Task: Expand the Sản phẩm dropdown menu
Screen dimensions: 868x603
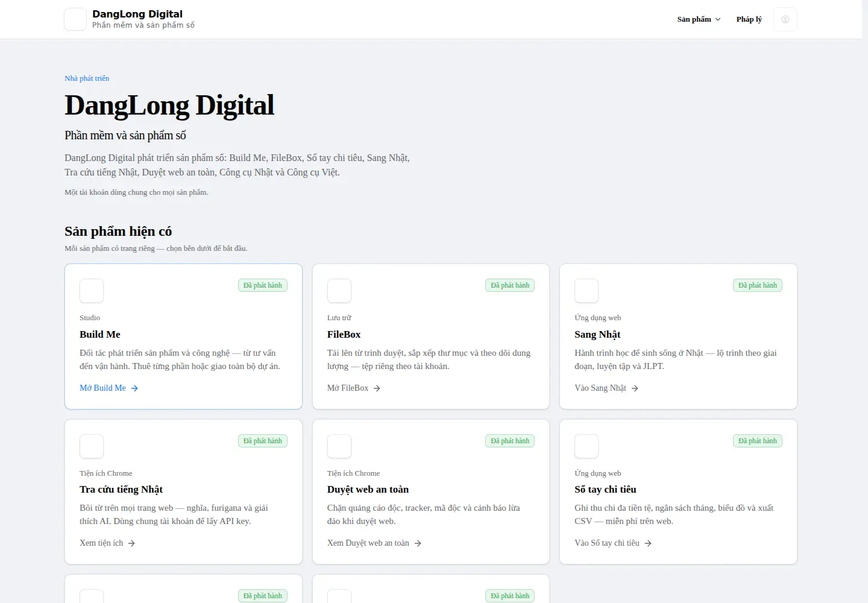Action: pos(699,19)
